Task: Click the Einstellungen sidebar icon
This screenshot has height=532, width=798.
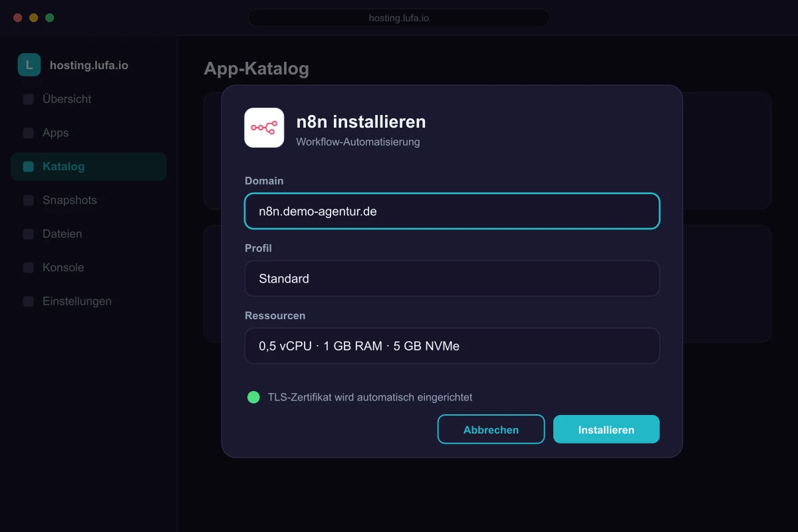Action: pos(29,301)
